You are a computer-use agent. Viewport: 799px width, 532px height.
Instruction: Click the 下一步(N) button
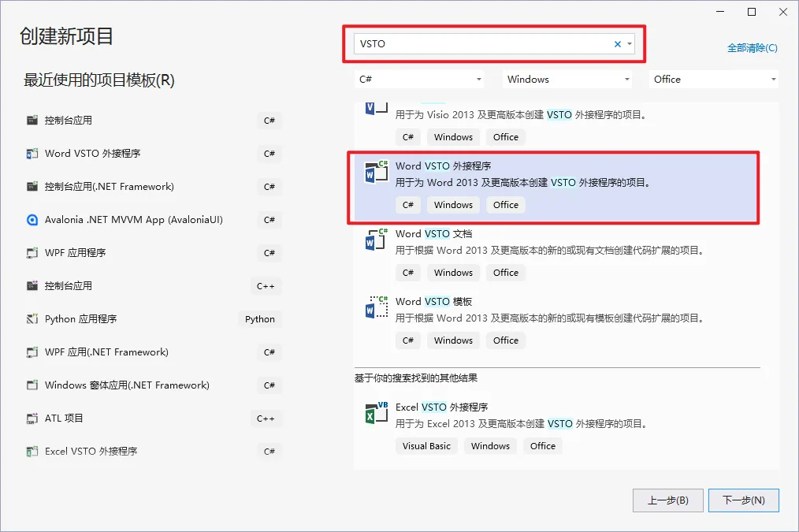744,500
